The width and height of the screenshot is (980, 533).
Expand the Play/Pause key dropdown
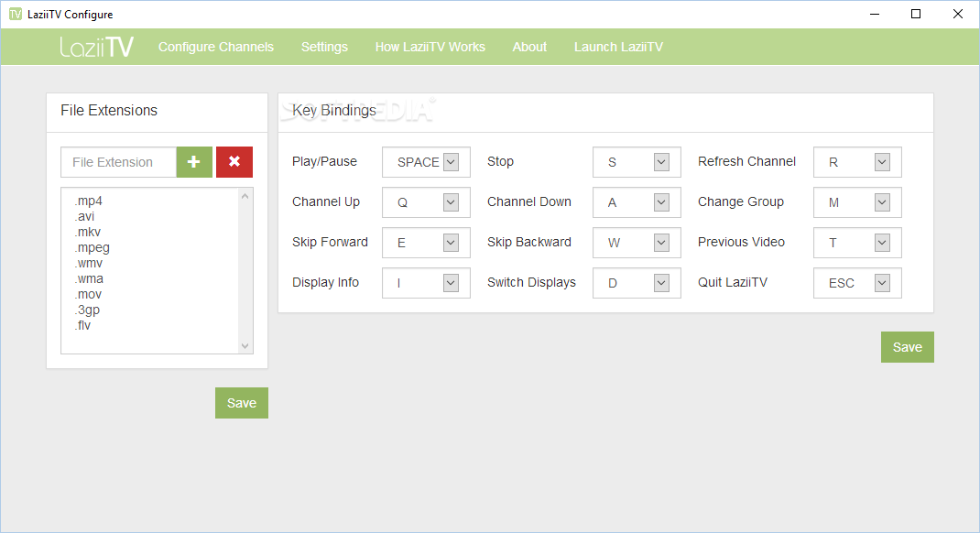[x=451, y=162]
